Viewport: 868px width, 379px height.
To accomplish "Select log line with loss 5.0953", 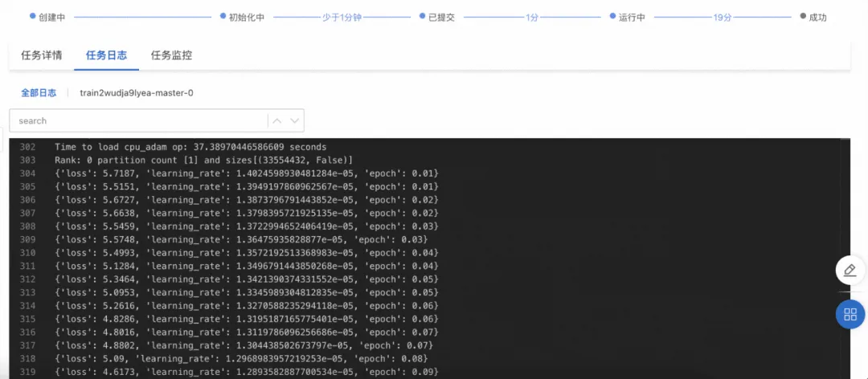I will pos(247,293).
